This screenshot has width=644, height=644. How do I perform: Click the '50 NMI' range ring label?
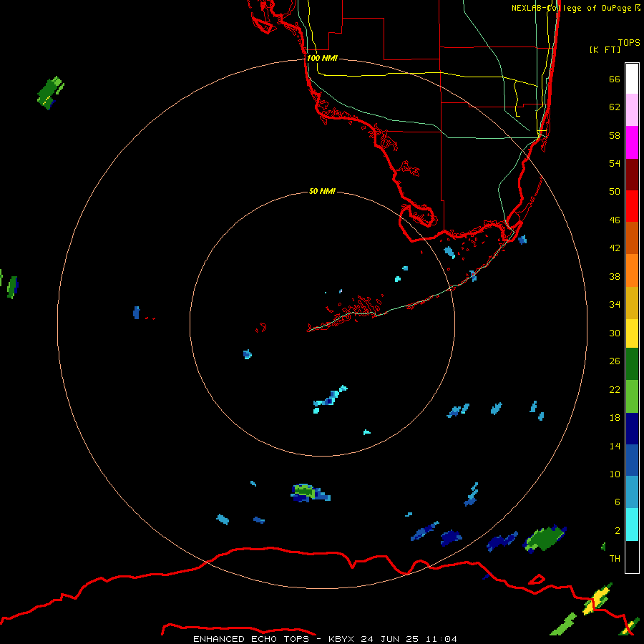pos(322,191)
